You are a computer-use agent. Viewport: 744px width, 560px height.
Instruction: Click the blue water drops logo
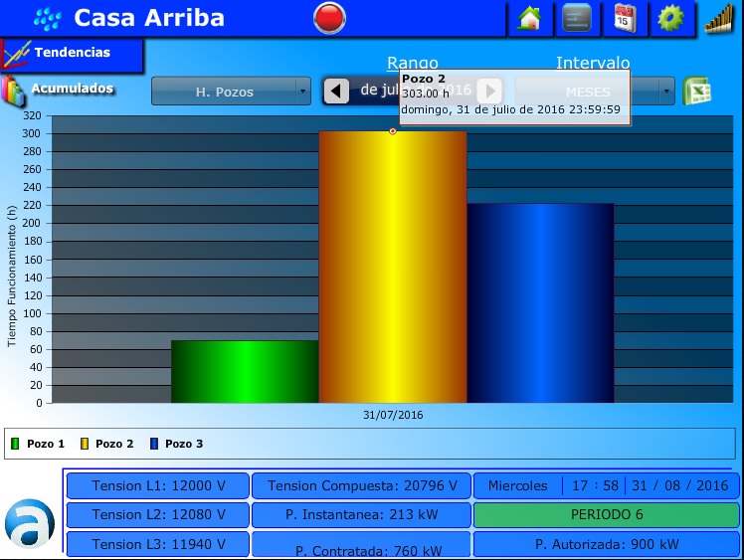tap(48, 20)
